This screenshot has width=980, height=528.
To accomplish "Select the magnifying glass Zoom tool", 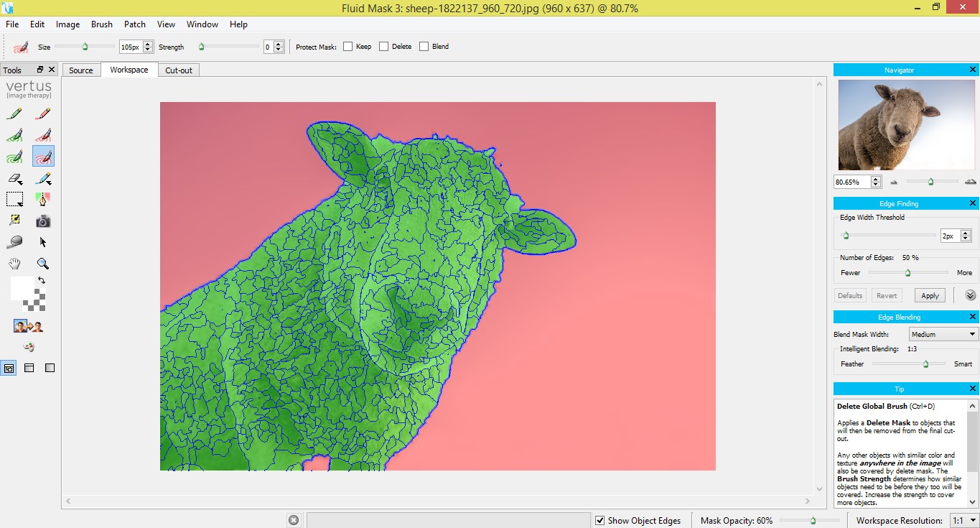I will point(43,264).
